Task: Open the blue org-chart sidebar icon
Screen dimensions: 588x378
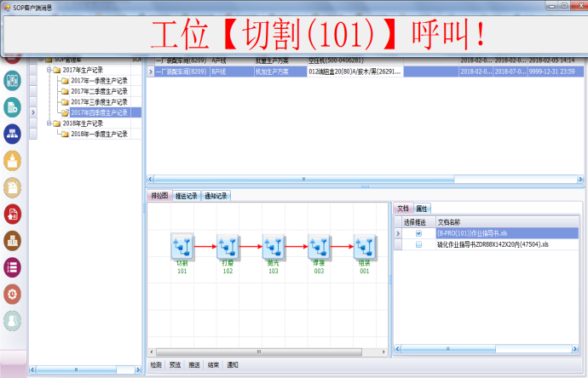Action: click(13, 135)
